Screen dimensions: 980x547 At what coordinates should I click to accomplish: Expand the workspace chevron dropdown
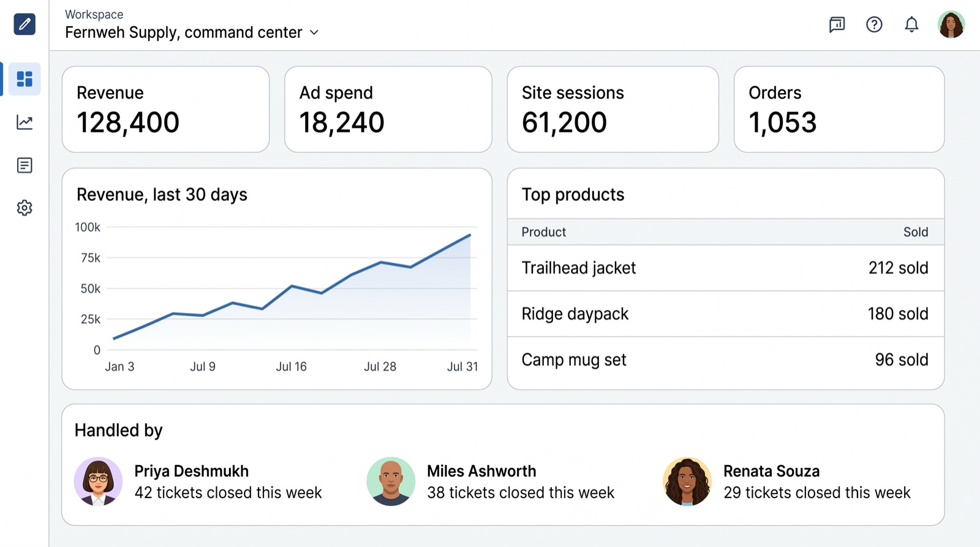click(314, 32)
